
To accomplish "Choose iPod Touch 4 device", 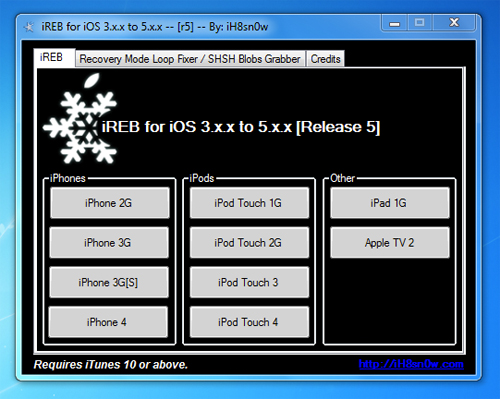I will 249,322.
